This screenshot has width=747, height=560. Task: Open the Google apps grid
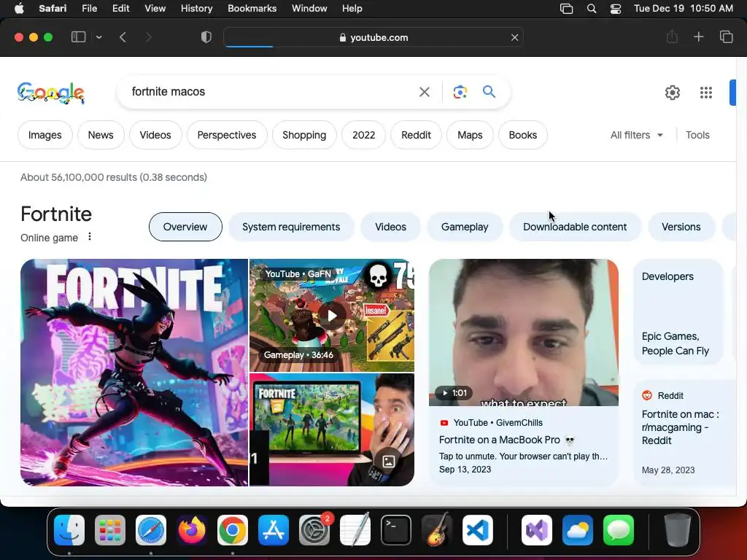tap(706, 93)
